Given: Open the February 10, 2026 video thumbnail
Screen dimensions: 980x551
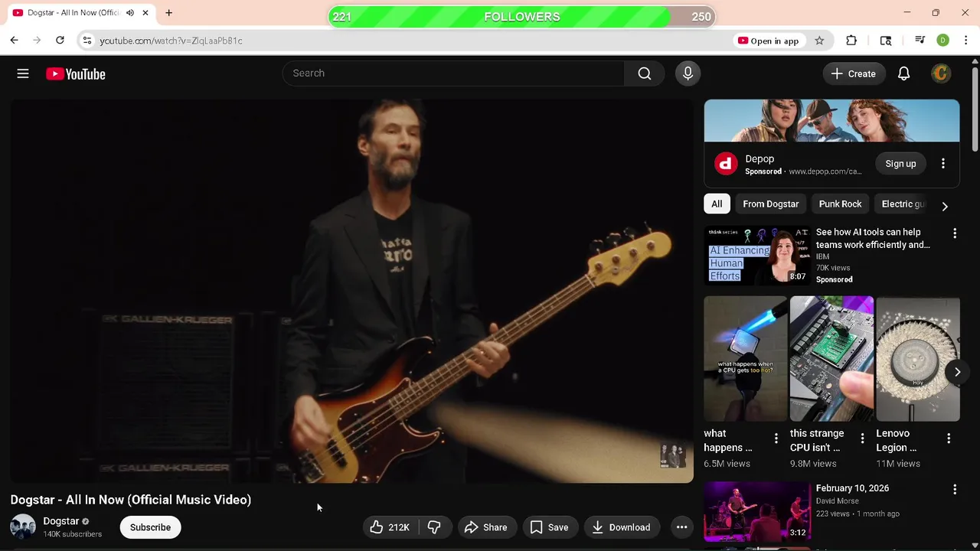Looking at the screenshot, I should [x=756, y=511].
